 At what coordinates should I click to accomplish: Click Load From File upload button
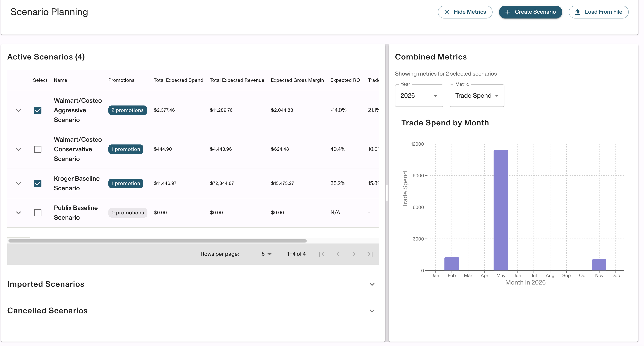tap(598, 12)
